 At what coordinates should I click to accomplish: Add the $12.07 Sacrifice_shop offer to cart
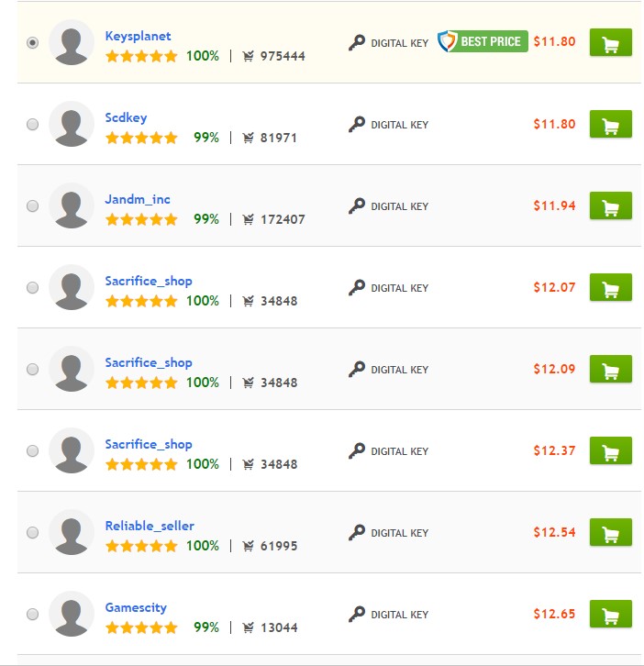click(610, 288)
